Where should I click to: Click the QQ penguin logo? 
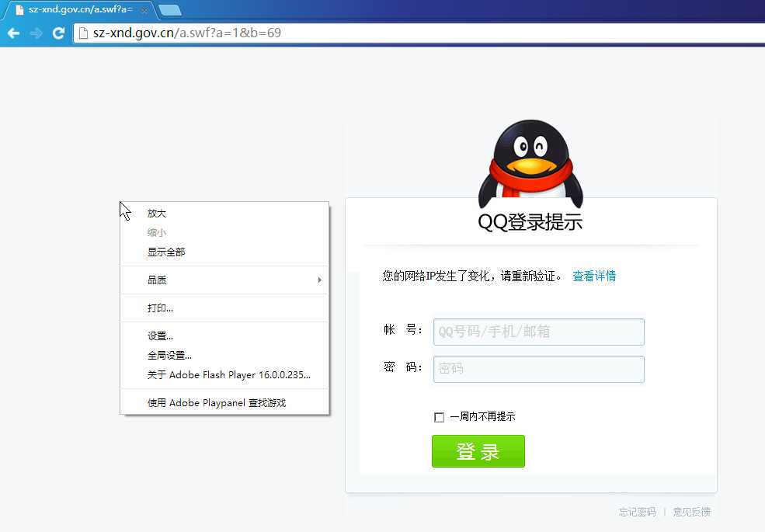pos(530,164)
